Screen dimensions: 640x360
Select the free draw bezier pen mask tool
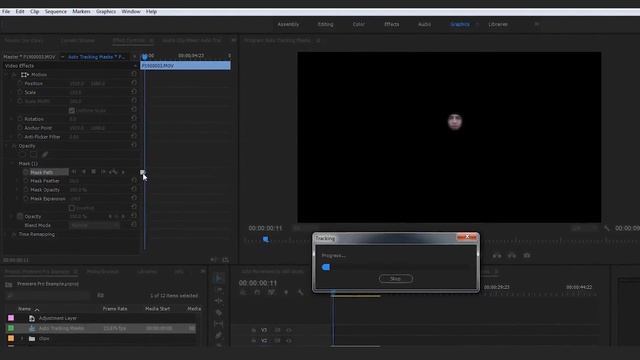tap(44, 155)
